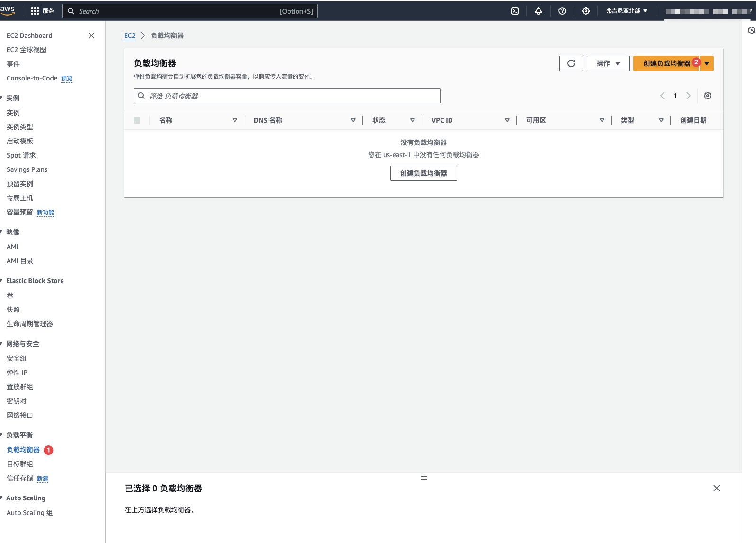Focus the 筛选 负载均衡器 filter field
This screenshot has width=756, height=543.
287,96
